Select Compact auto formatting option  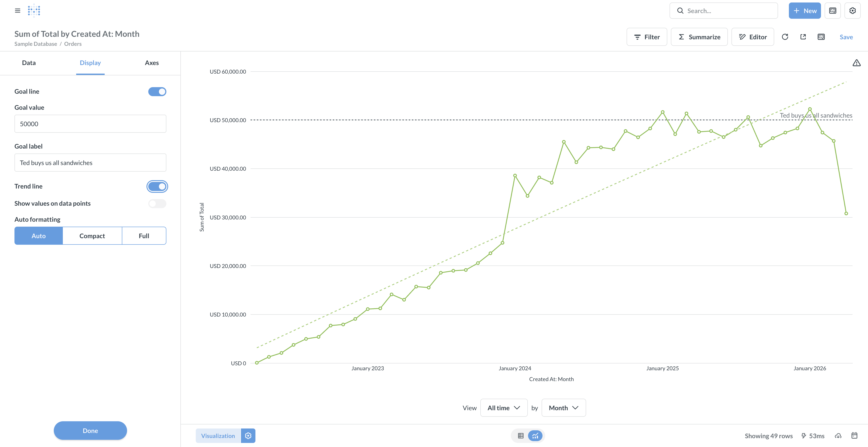(x=92, y=236)
